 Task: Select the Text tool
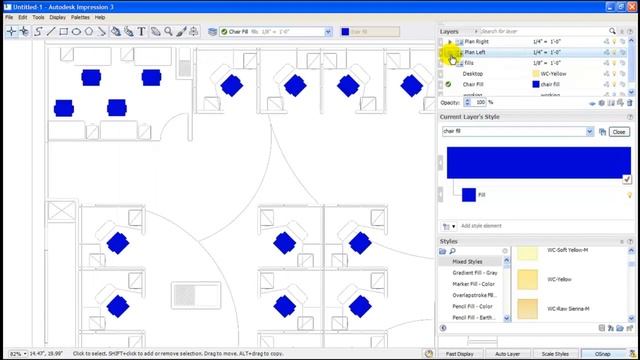click(x=141, y=31)
